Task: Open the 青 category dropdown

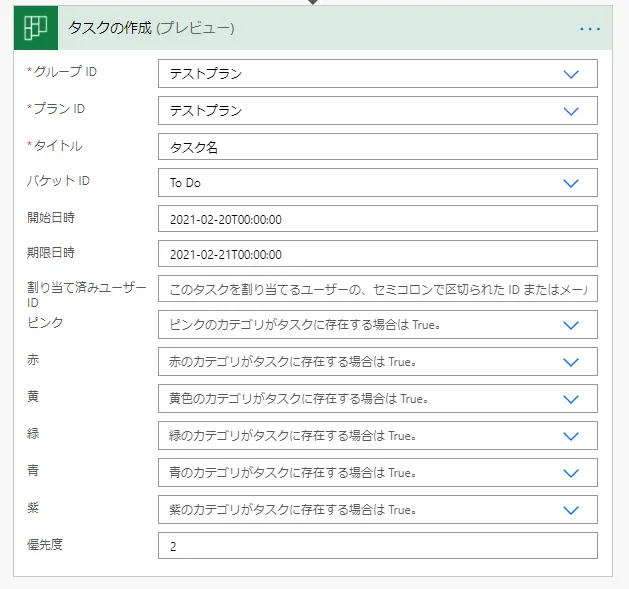Action: [x=377, y=473]
